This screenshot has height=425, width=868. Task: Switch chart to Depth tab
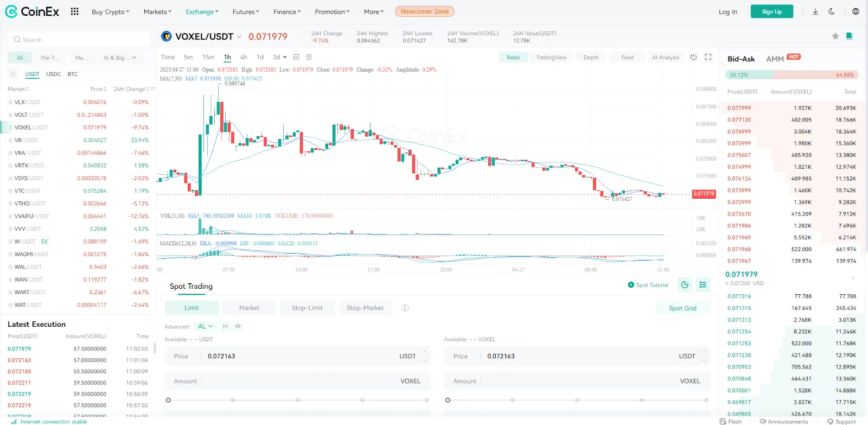click(591, 57)
